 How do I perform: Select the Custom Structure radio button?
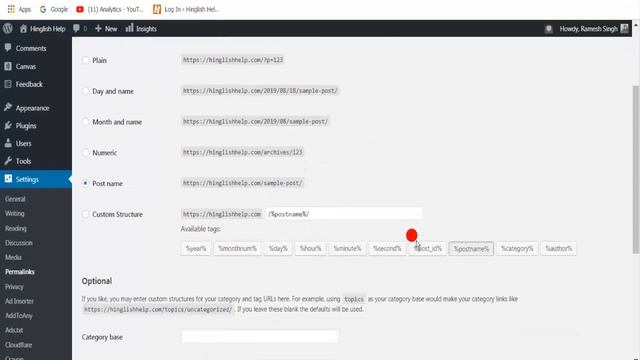(x=85, y=214)
